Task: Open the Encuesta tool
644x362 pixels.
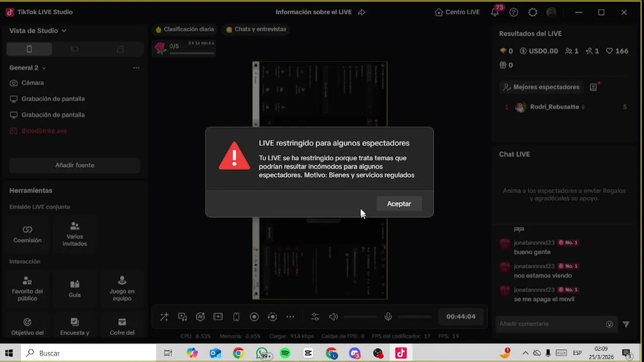Action: 74,326
